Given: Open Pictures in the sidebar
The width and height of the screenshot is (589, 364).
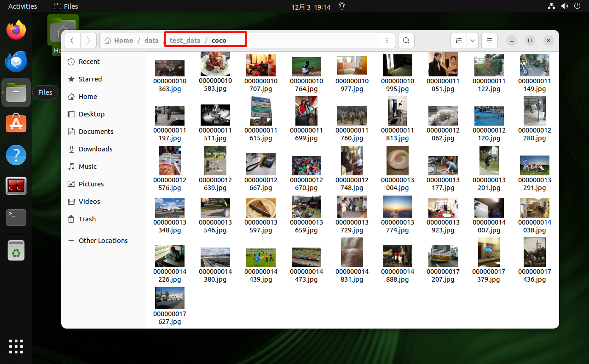Looking at the screenshot, I should click(x=104, y=184).
